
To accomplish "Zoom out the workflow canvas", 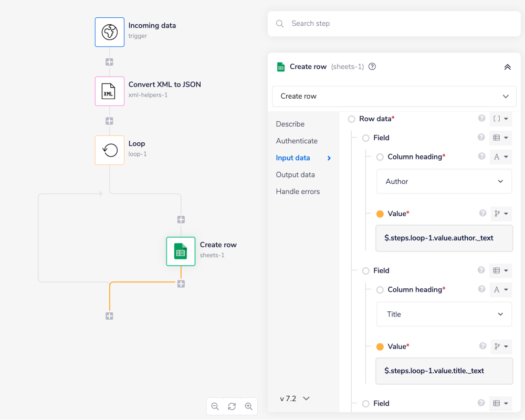I will (215, 406).
